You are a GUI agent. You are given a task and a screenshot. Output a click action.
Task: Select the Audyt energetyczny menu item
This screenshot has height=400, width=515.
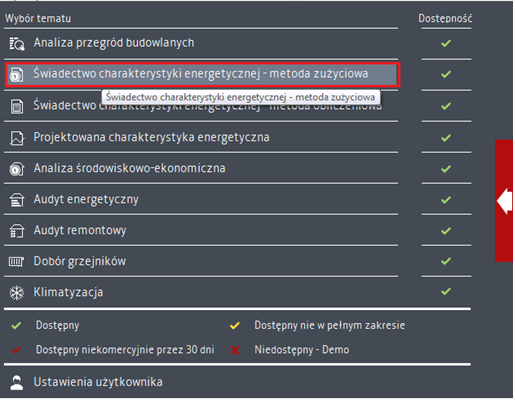click(201, 199)
